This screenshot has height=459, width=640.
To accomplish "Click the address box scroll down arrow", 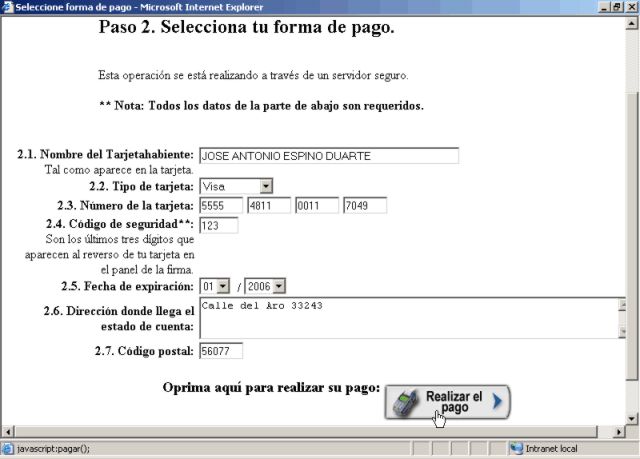I will pyautogui.click(x=620, y=333).
